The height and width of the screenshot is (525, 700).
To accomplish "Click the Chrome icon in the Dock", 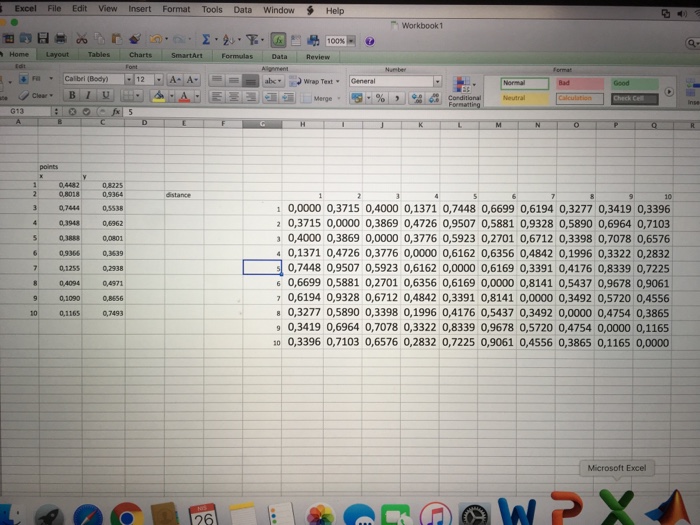I will (127, 515).
